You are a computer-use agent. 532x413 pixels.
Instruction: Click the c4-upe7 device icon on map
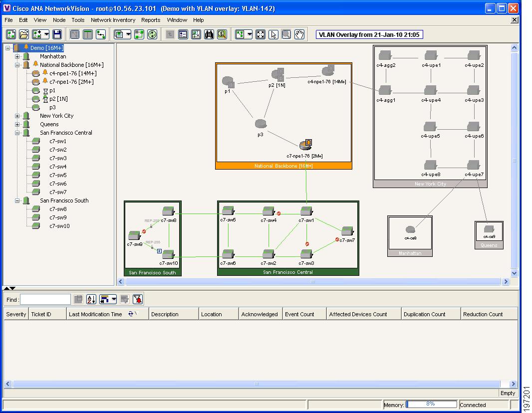[473, 165]
